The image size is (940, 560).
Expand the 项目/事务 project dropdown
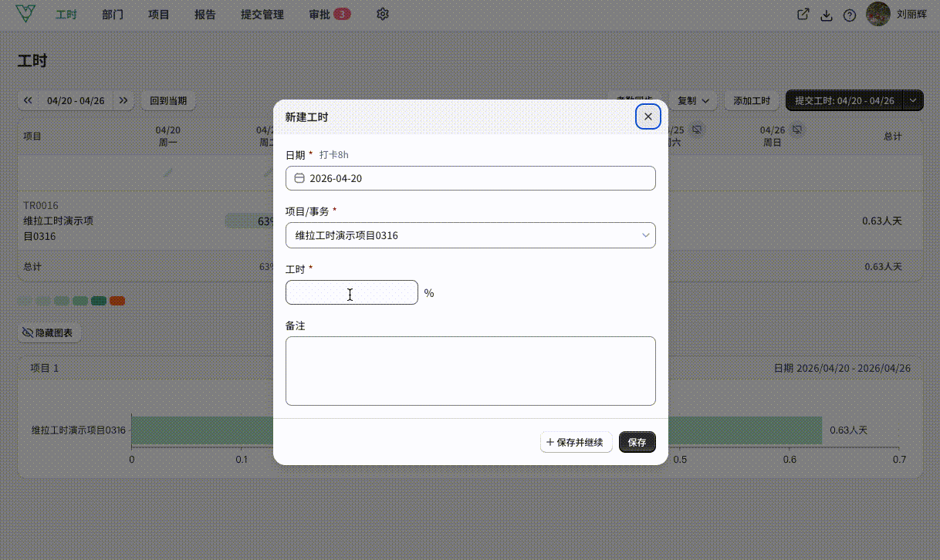(x=471, y=235)
